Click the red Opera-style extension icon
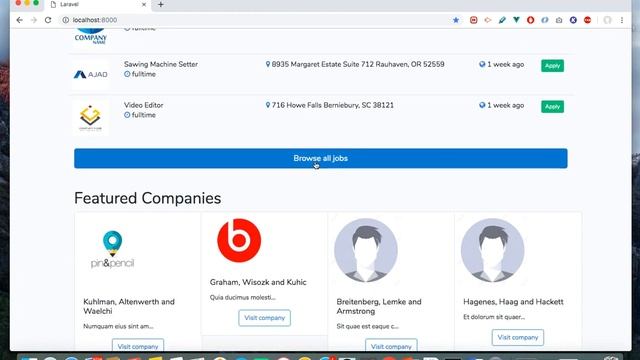The height and width of the screenshot is (360, 640). click(x=531, y=20)
